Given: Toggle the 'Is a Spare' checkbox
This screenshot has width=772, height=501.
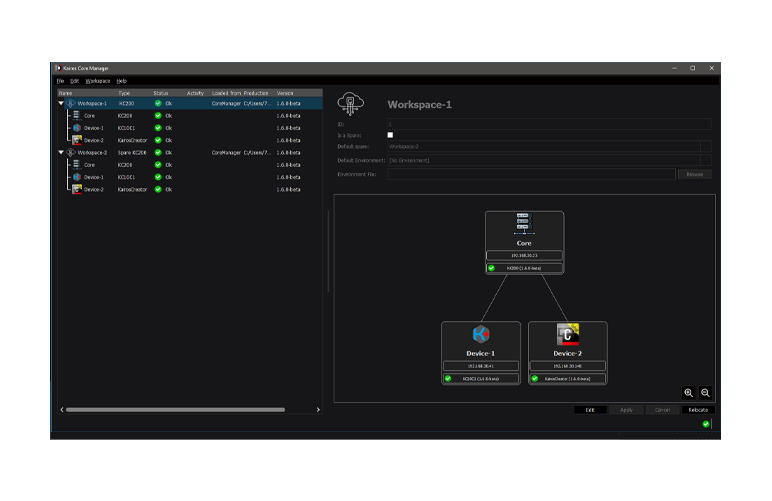Looking at the screenshot, I should [x=390, y=135].
